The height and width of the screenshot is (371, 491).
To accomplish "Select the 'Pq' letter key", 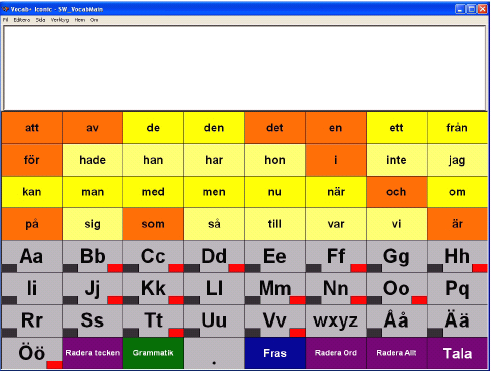I will [457, 288].
